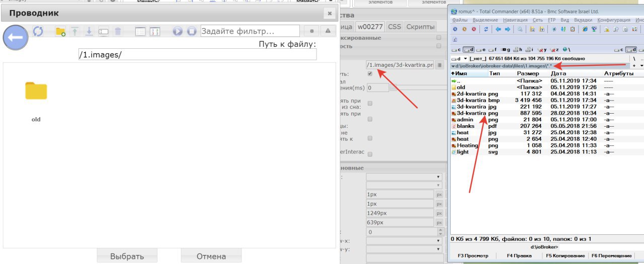Select drive e in left panel drive bar
The image size is (644, 264).
481,50
